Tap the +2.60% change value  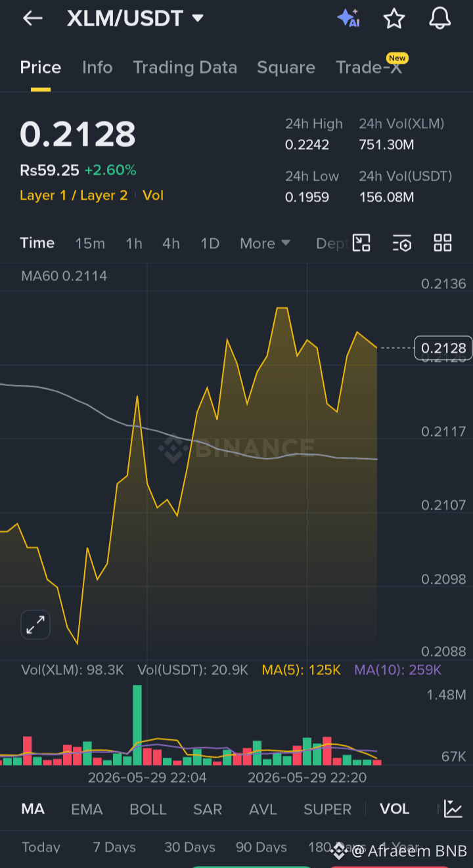pos(110,171)
